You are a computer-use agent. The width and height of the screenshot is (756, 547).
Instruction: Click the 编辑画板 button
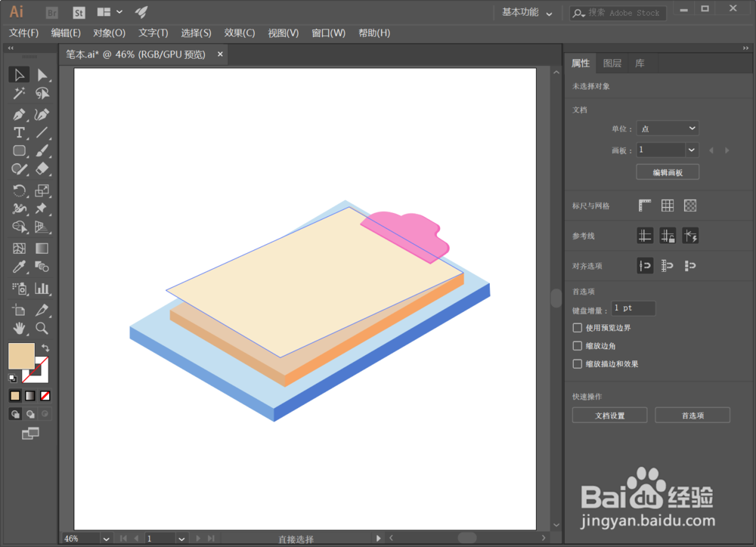tap(668, 172)
